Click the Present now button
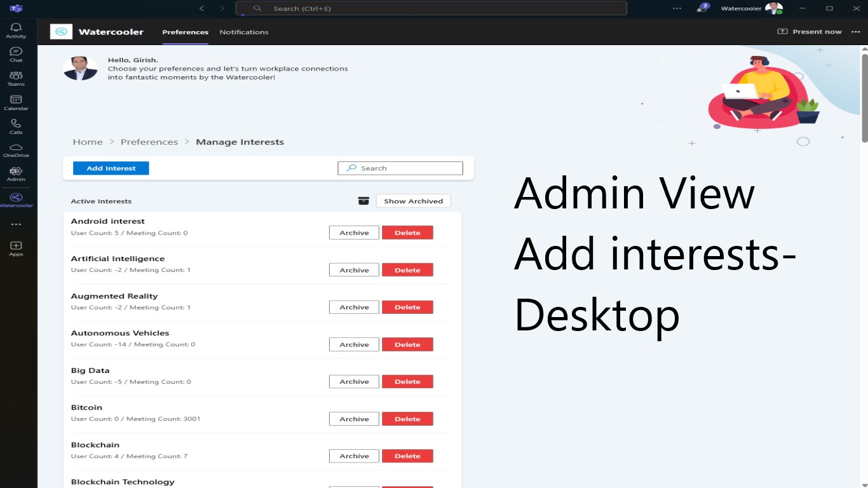The height and width of the screenshot is (488, 868). point(810,32)
